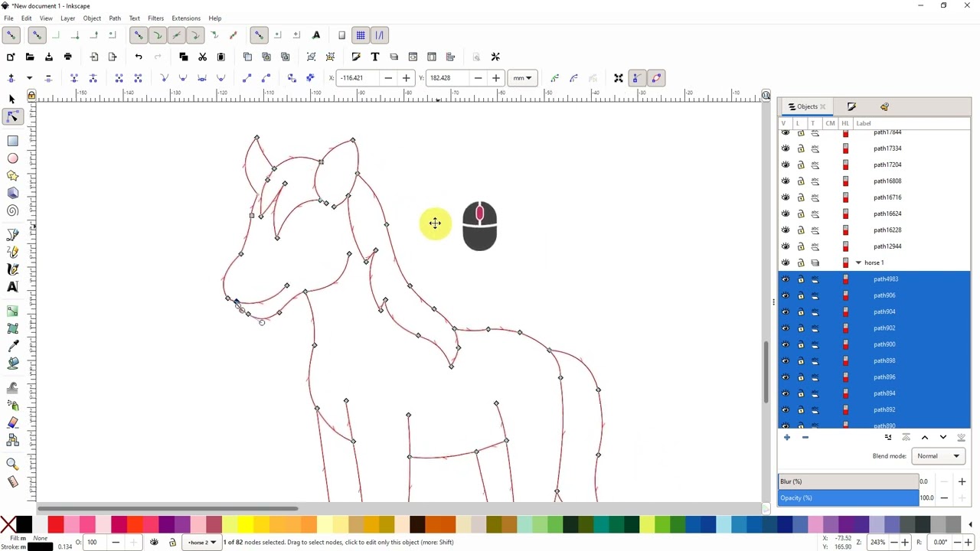980x551 pixels.
Task: Open the mm units dropdown
Action: tap(522, 78)
